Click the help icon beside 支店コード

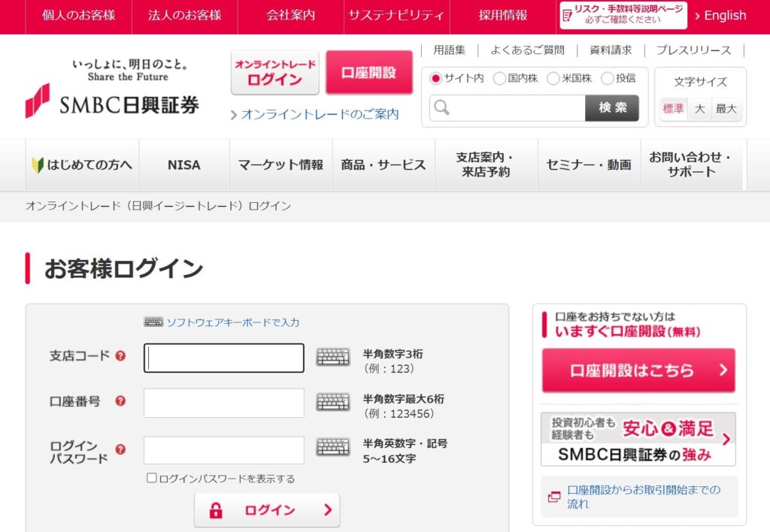(120, 356)
